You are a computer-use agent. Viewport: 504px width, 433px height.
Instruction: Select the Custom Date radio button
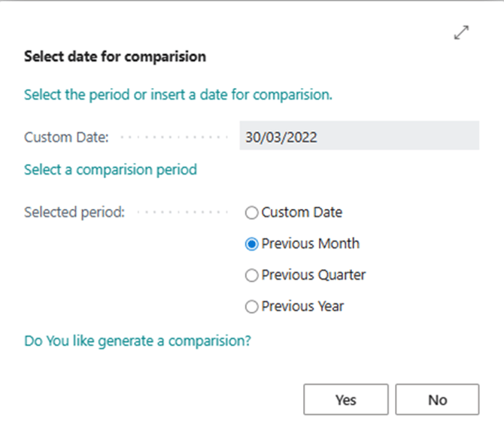point(252,213)
